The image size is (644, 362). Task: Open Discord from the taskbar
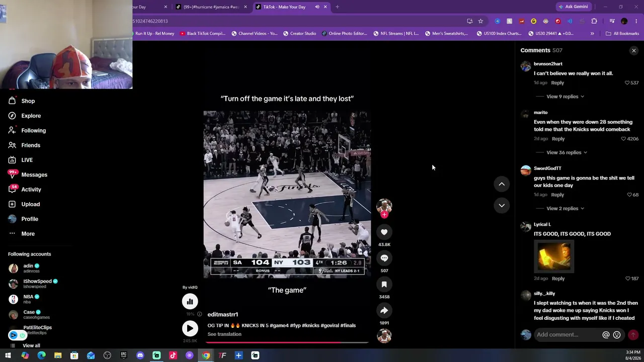pos(140,355)
